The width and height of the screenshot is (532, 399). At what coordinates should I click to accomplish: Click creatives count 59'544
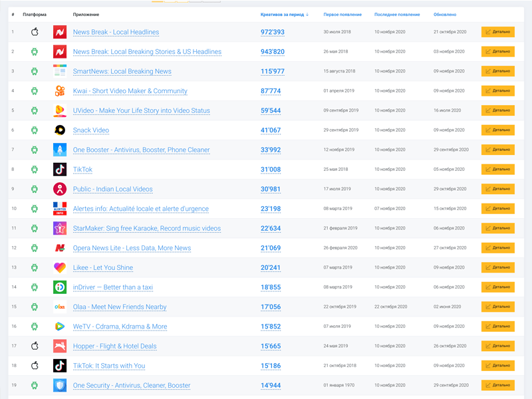click(x=271, y=111)
